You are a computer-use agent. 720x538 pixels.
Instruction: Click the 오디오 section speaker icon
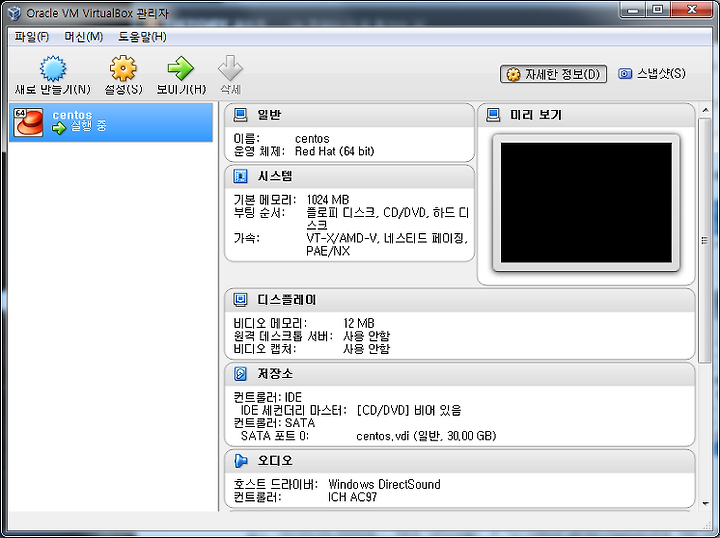coord(240,460)
